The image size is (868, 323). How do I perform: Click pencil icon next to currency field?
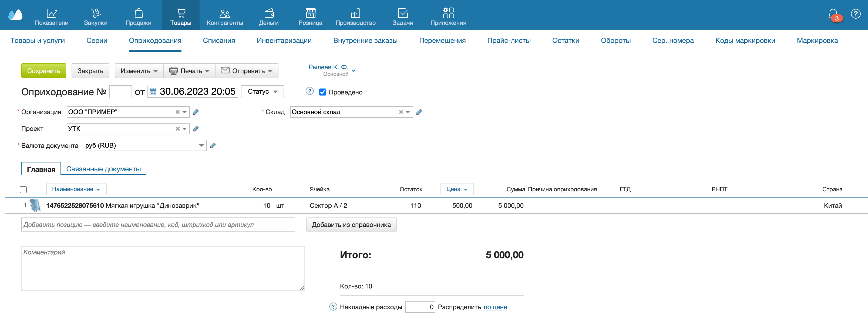point(213,145)
